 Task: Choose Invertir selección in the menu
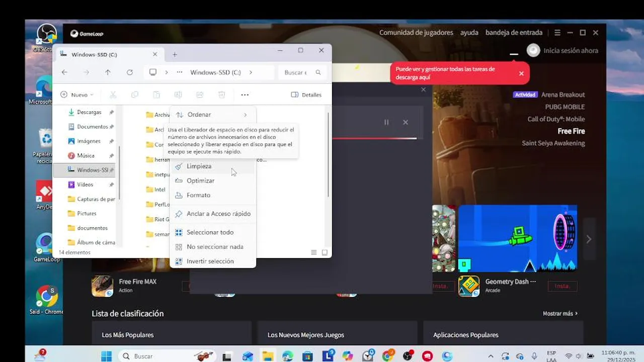click(213, 261)
